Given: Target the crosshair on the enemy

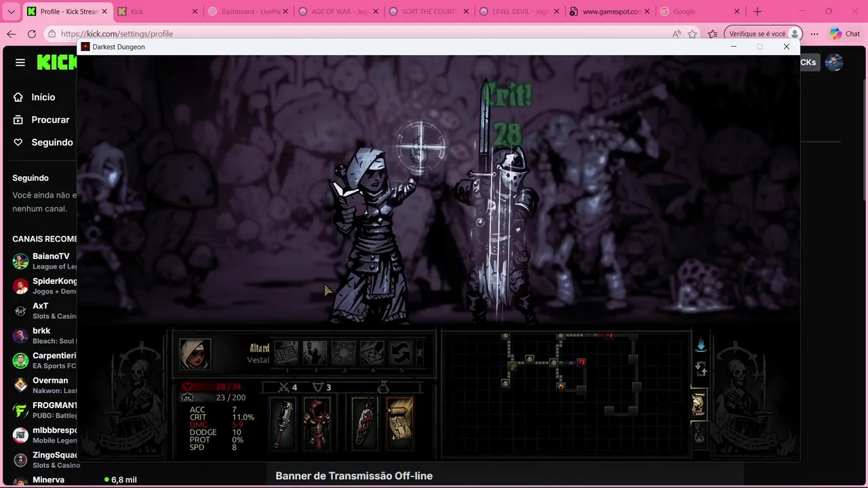Looking at the screenshot, I should click(x=420, y=146).
